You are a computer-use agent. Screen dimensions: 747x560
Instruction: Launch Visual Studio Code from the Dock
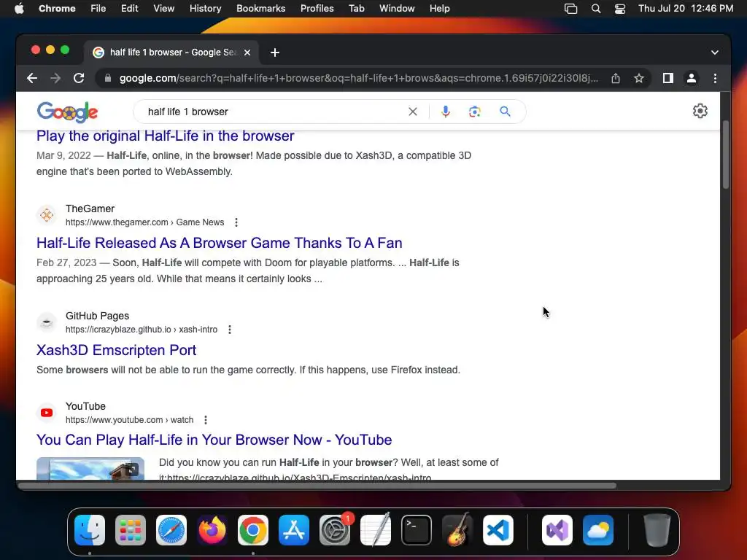pyautogui.click(x=498, y=530)
